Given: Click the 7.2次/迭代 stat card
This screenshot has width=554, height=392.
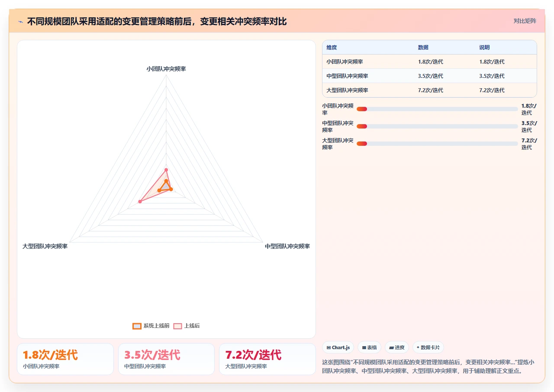Looking at the screenshot, I should (x=267, y=359).
